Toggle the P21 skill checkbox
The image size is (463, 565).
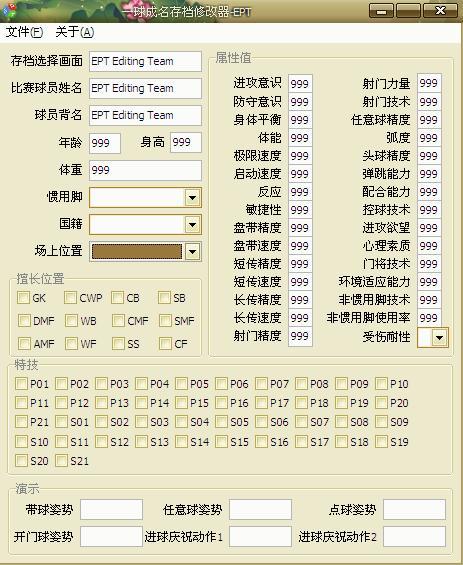click(22, 422)
